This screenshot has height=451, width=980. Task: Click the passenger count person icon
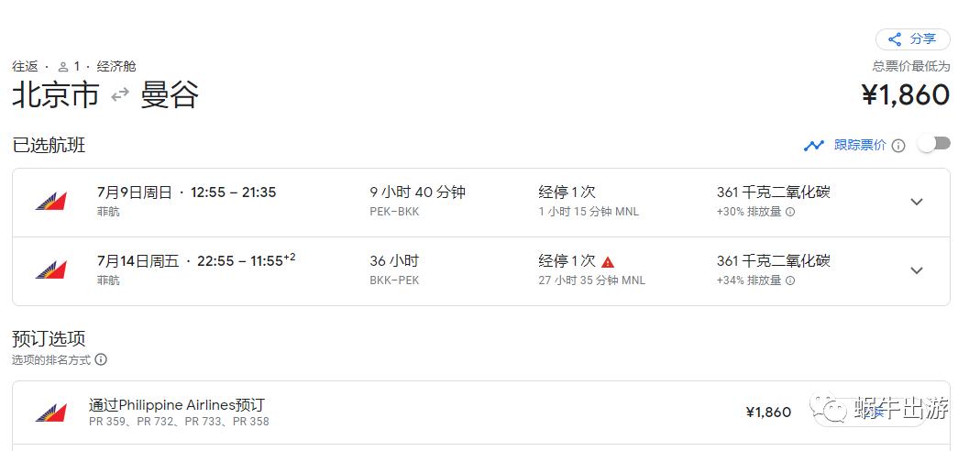click(x=63, y=67)
